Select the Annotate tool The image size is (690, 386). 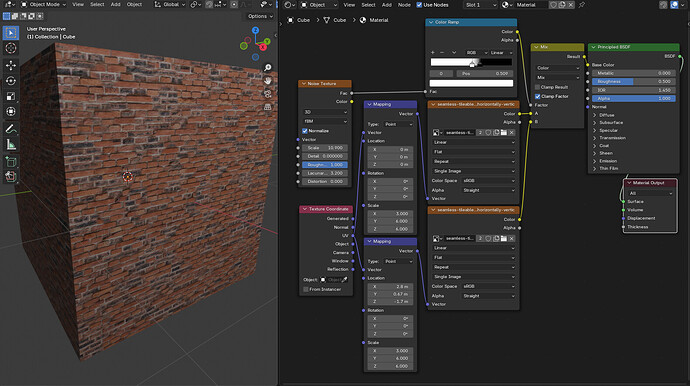[x=11, y=129]
